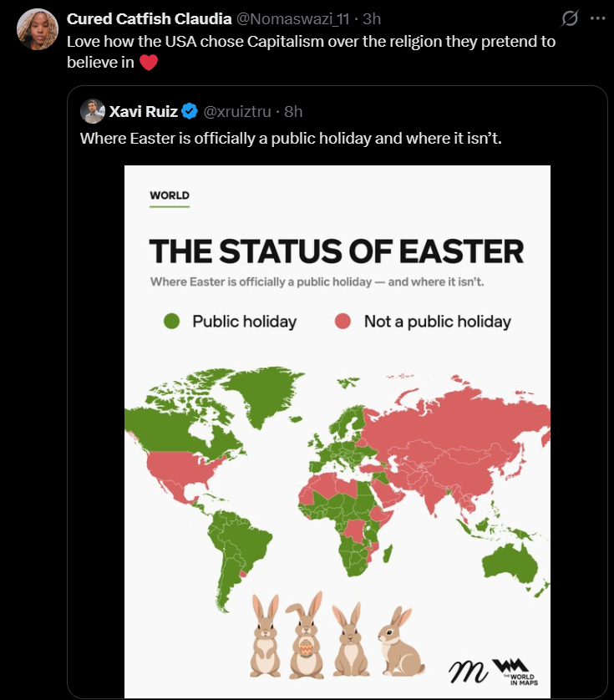This screenshot has height=700, width=614.
Task: Click the @xruiztru handle
Action: click(x=237, y=111)
